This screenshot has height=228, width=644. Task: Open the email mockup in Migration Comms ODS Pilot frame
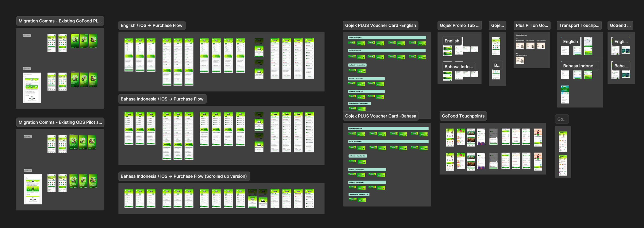pyautogui.click(x=33, y=189)
